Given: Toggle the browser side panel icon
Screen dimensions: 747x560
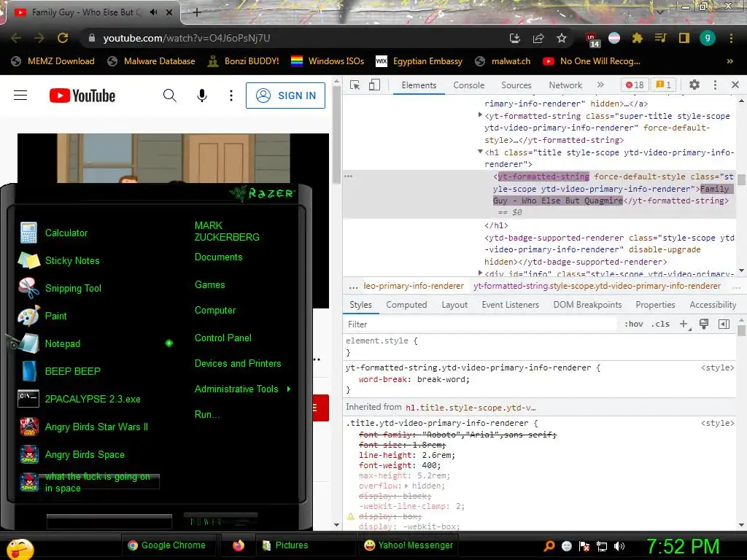Looking at the screenshot, I should (684, 38).
